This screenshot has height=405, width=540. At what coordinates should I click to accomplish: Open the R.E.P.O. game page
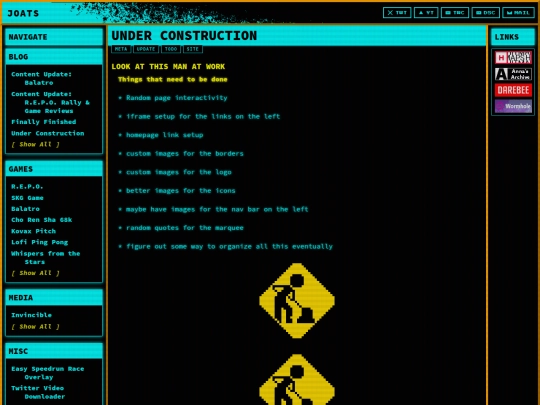pyautogui.click(x=27, y=186)
